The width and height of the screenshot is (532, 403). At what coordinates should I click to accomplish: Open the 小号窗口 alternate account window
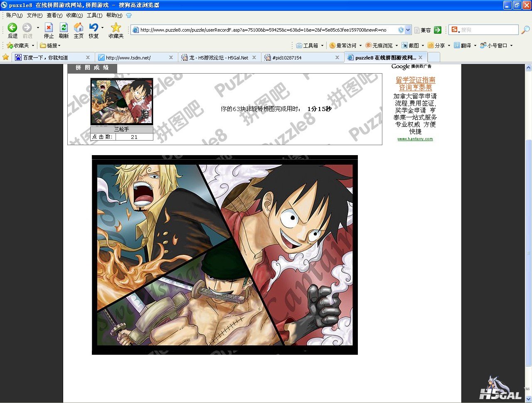click(x=494, y=45)
